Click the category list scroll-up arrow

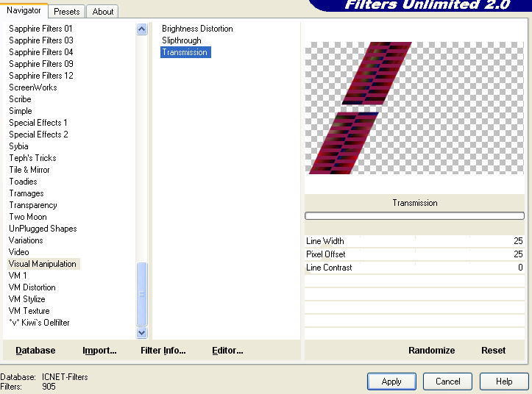(142, 29)
